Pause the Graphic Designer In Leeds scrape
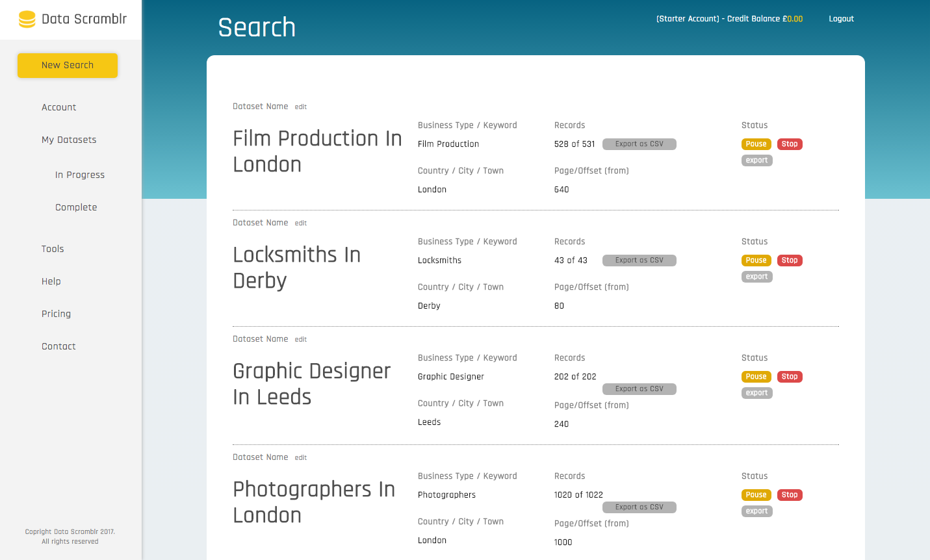Viewport: 930px width, 560px height. [x=756, y=376]
